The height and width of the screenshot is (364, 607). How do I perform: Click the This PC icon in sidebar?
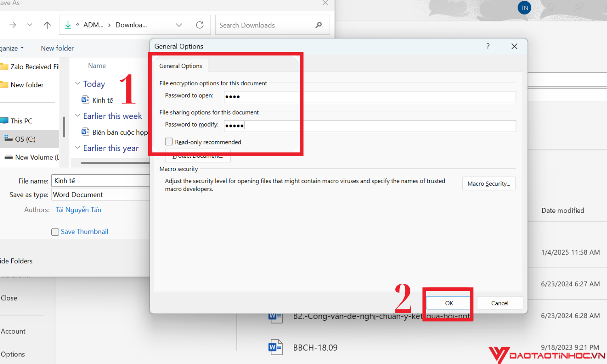point(4,120)
